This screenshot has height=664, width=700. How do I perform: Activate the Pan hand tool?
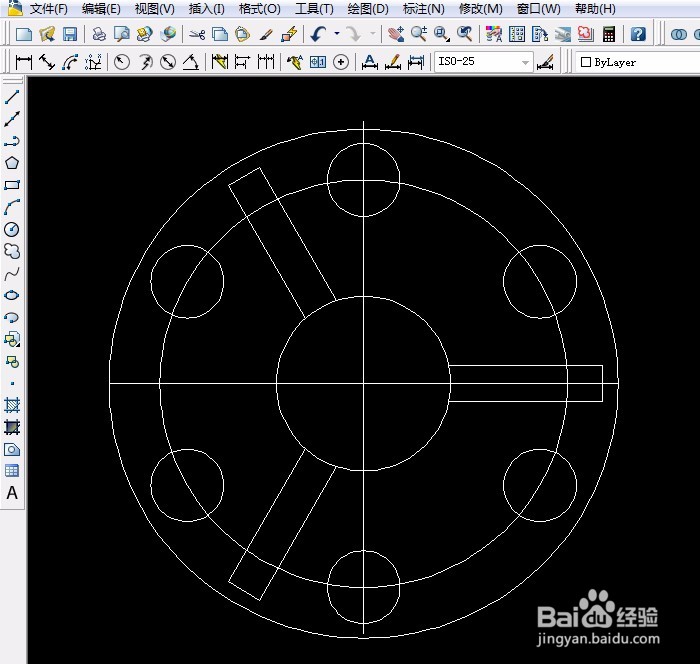[396, 33]
